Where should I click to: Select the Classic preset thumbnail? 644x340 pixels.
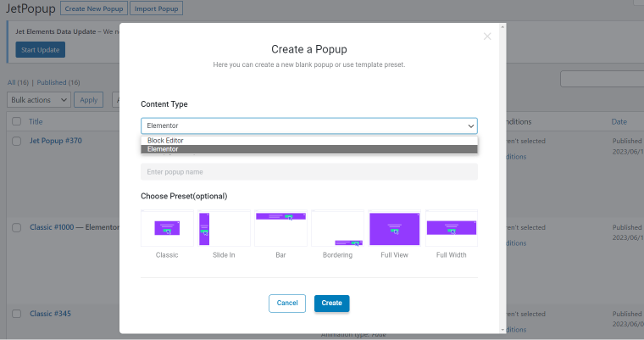[x=167, y=228]
